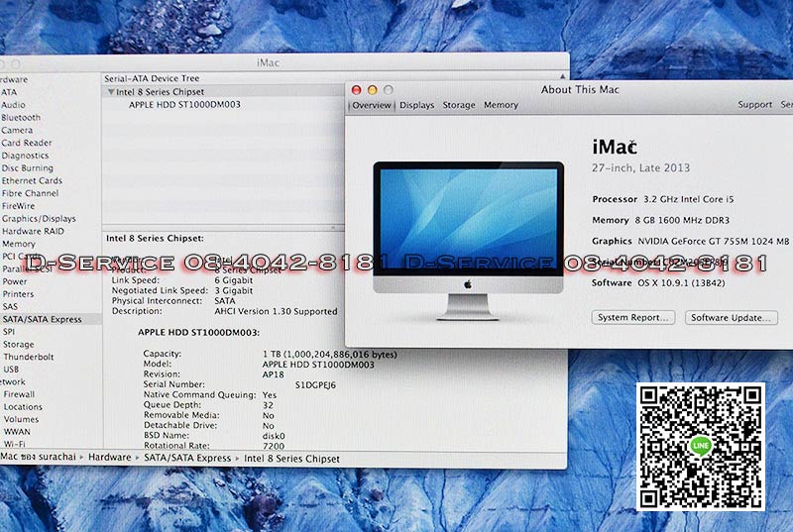Select SAS in the sidebar

click(10, 306)
